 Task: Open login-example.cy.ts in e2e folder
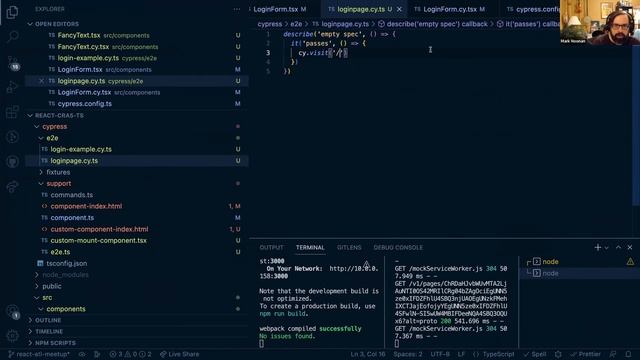[x=81, y=149]
